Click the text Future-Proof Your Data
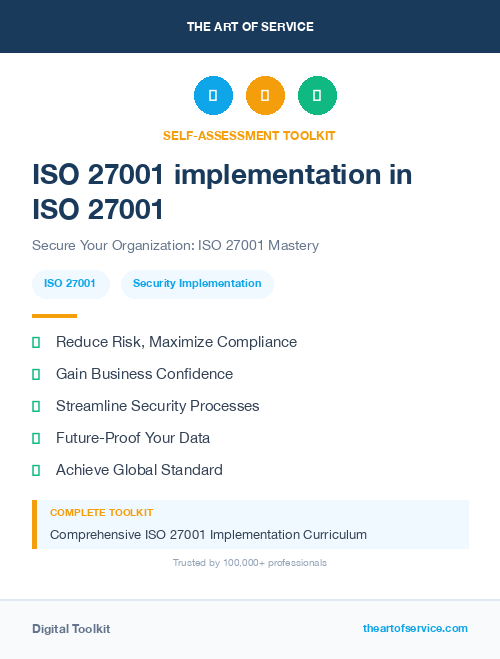Viewport: 500px width, 659px height. pos(133,438)
